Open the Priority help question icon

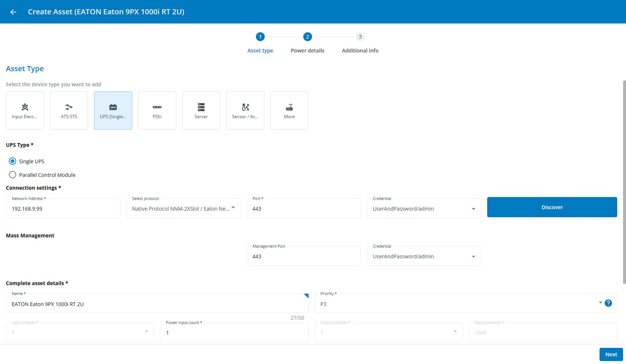coord(608,303)
